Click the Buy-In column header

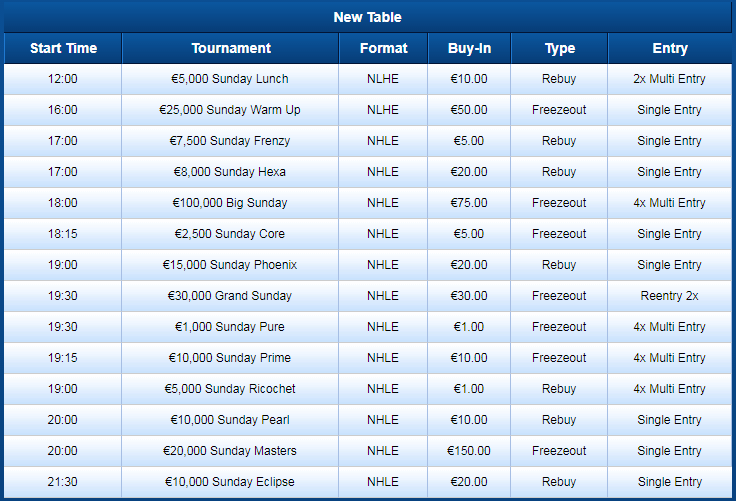pyautogui.click(x=469, y=48)
